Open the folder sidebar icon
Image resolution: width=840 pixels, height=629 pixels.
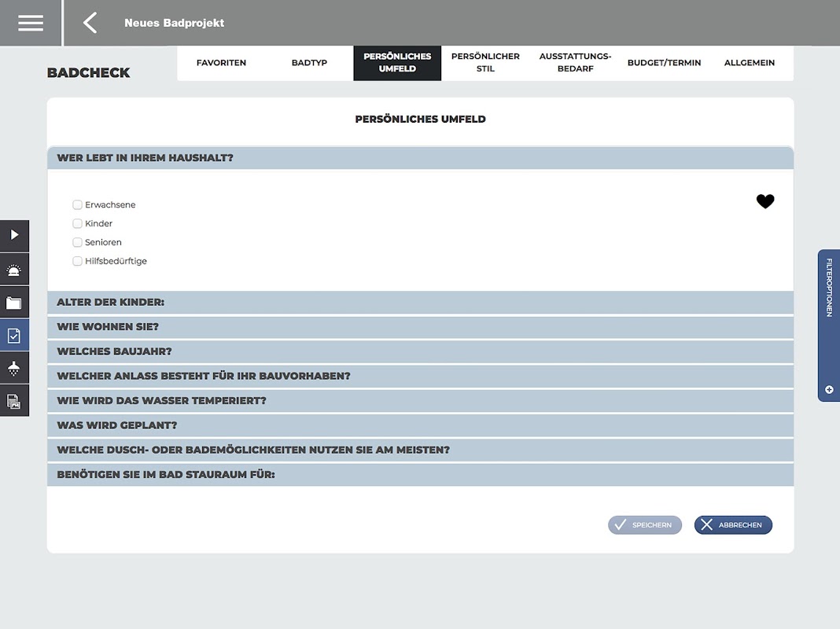14,303
